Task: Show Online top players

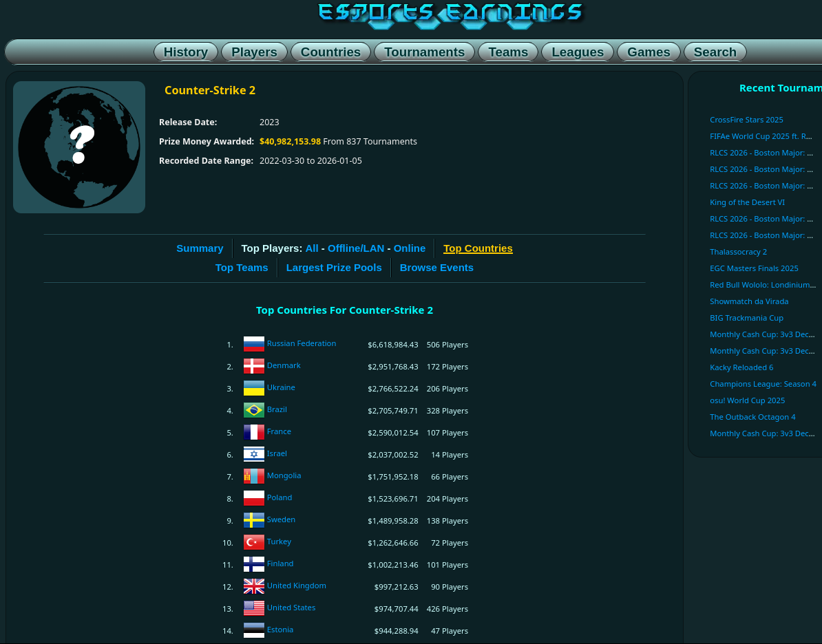Action: (x=410, y=248)
